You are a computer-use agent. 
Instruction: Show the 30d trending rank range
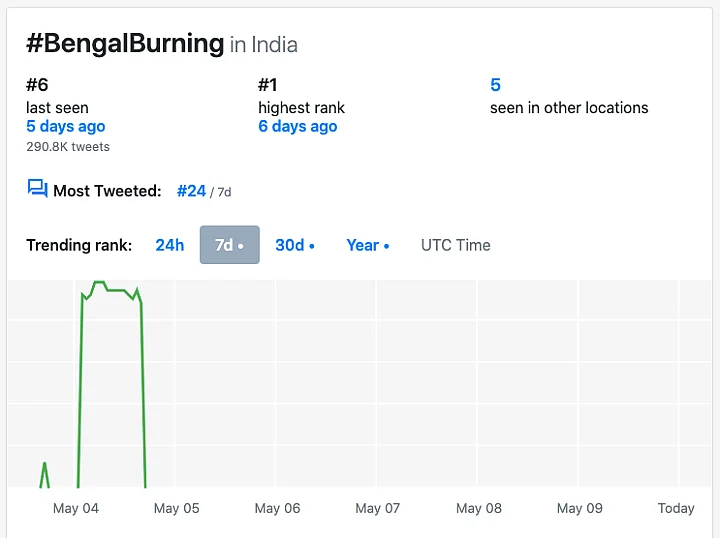point(295,245)
